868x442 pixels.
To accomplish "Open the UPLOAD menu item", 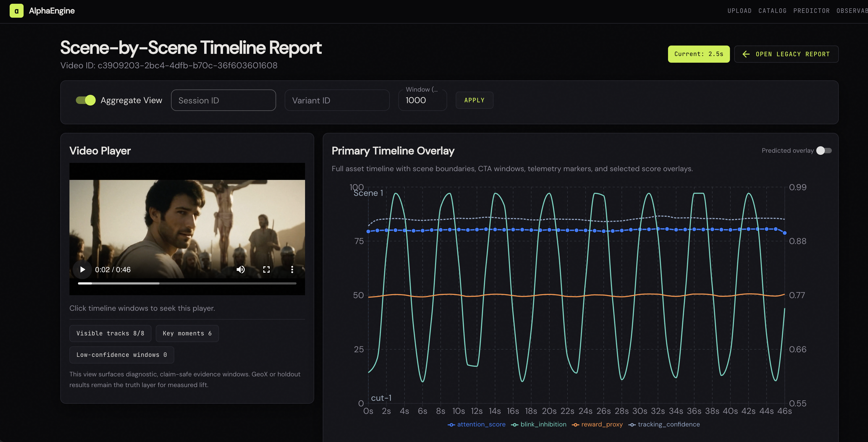I will 739,10.
